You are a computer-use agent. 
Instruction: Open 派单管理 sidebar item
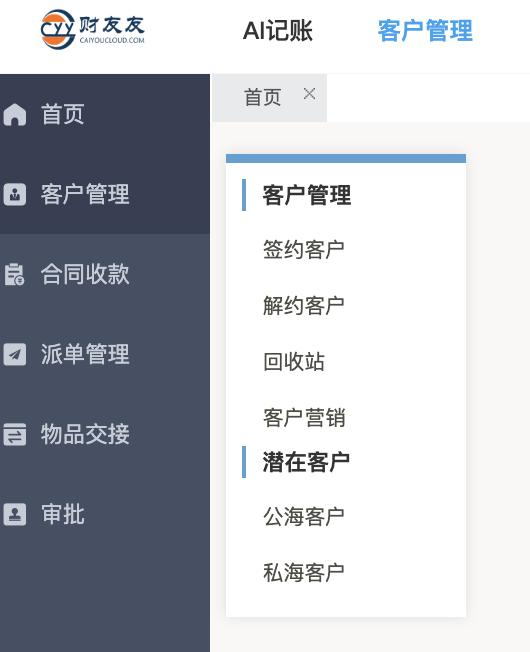click(x=85, y=354)
